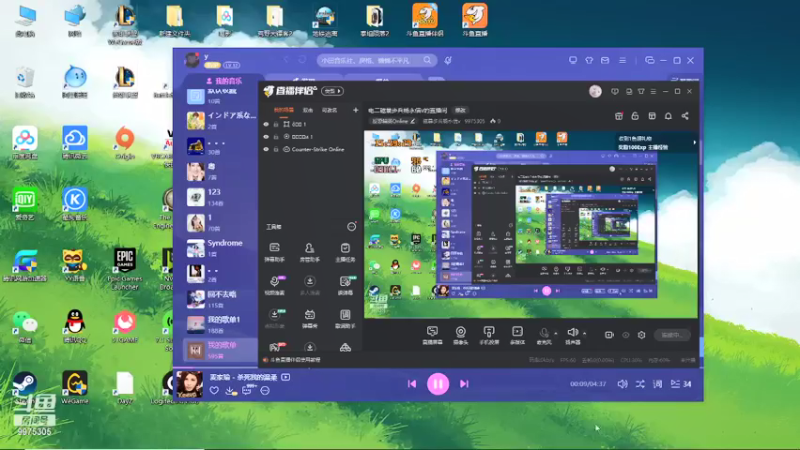Expand the mode pill beside streaming app logo
800x450 pixels.
[x=333, y=91]
